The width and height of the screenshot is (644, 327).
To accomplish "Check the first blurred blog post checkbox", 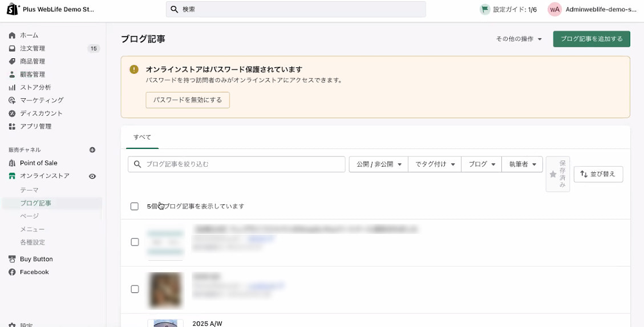I will (x=135, y=242).
